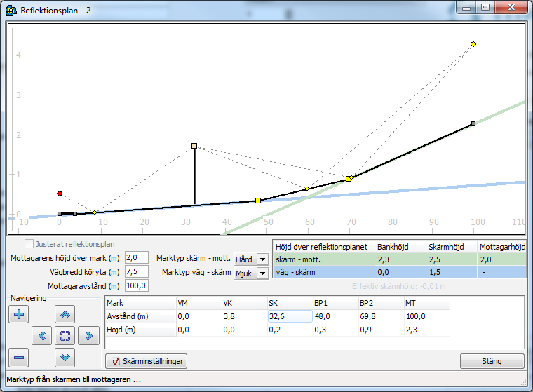Viewport: 533px width, 392px height.
Task: Select the yellow reflection point near 60
Action: [307, 189]
